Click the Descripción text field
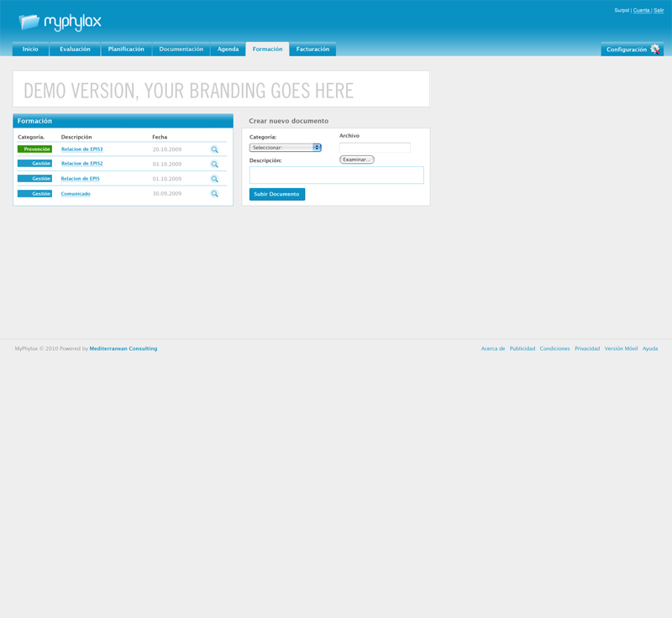Viewport: 672px width, 618px height. (336, 175)
